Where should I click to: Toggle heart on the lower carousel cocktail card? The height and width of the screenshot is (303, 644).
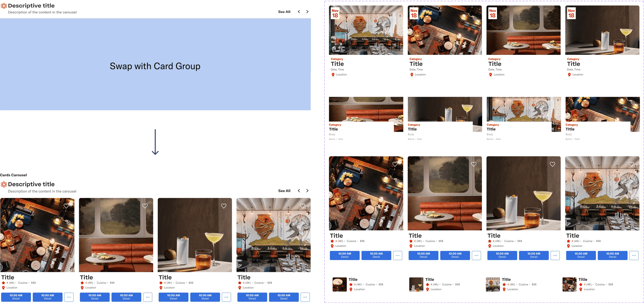(x=224, y=206)
